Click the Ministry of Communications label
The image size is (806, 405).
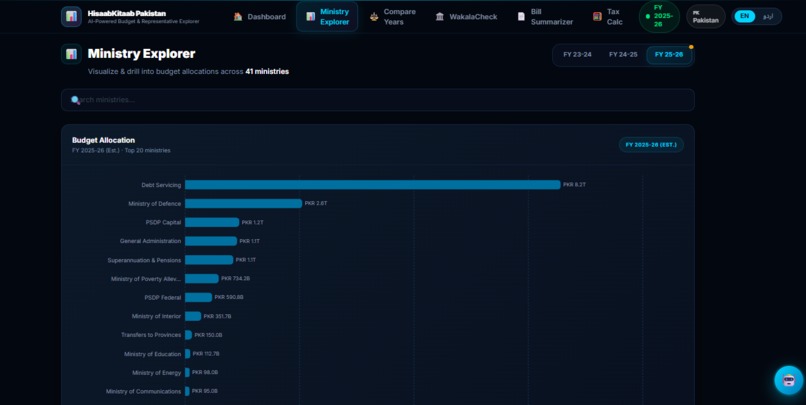(x=143, y=392)
